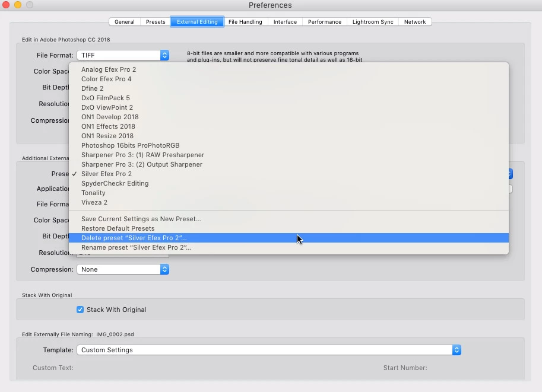The width and height of the screenshot is (542, 392).
Task: Switch to the Performance tab
Action: 325,22
